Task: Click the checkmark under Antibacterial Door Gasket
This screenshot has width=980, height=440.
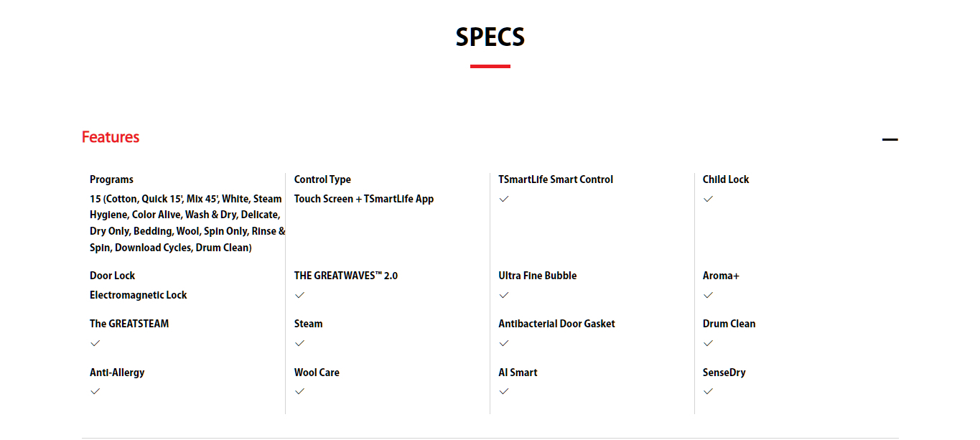Action: [x=504, y=343]
